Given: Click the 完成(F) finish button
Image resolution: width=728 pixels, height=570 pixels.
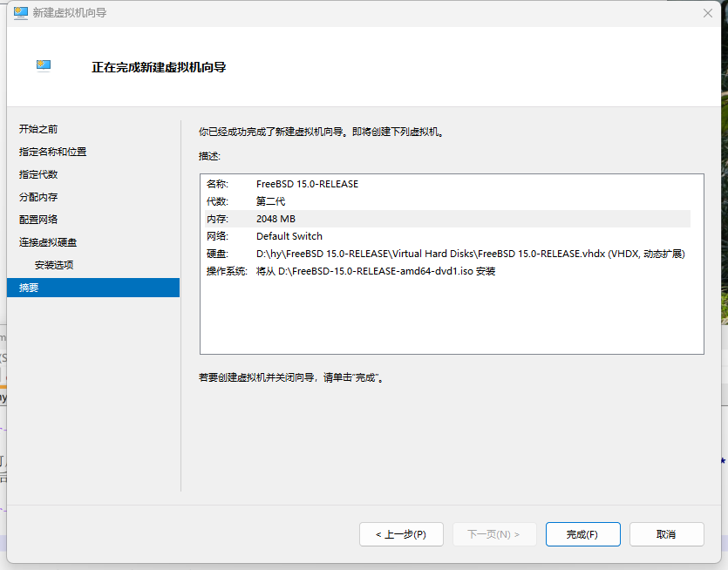Looking at the screenshot, I should [x=582, y=534].
